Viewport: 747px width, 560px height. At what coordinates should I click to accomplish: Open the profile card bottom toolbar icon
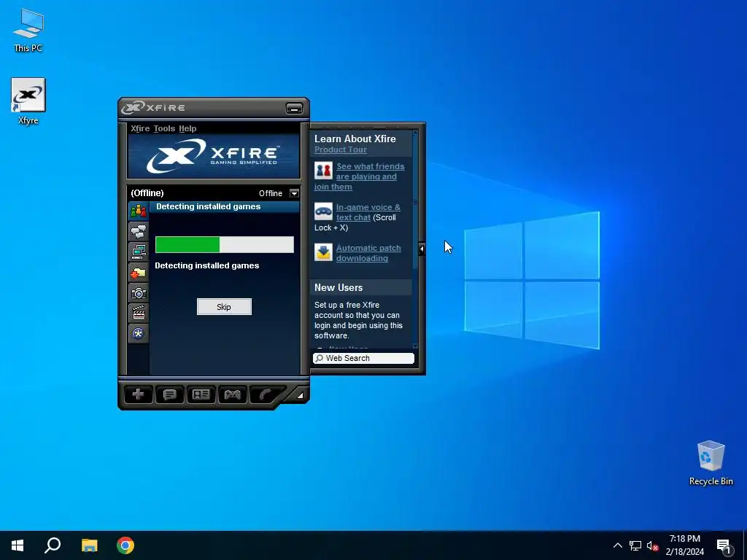click(201, 394)
